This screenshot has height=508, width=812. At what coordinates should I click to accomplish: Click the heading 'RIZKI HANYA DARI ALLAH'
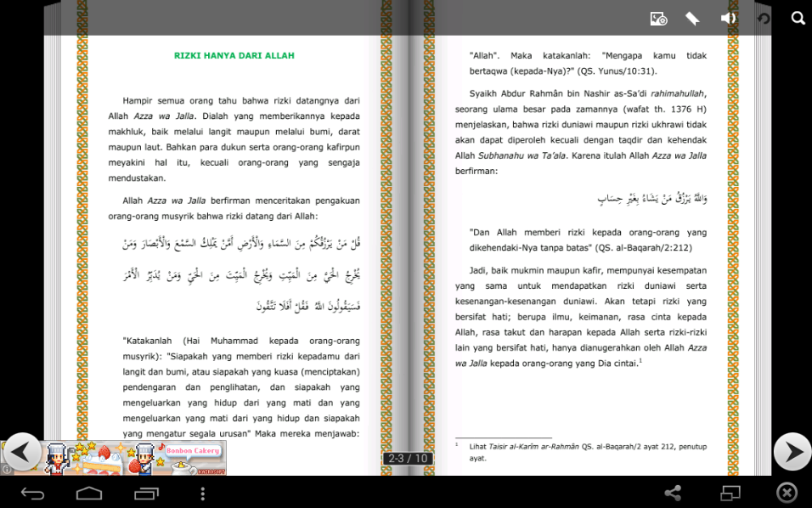[x=234, y=55]
